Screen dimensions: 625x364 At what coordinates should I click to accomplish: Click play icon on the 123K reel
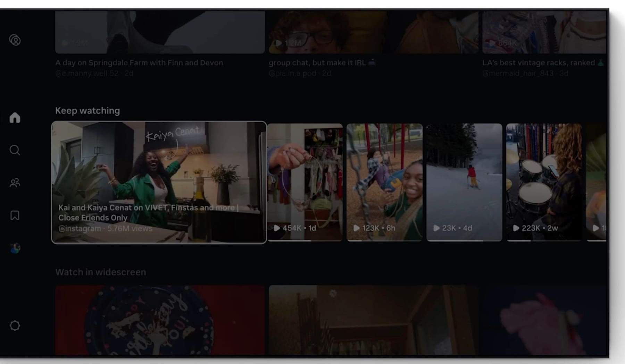click(357, 228)
